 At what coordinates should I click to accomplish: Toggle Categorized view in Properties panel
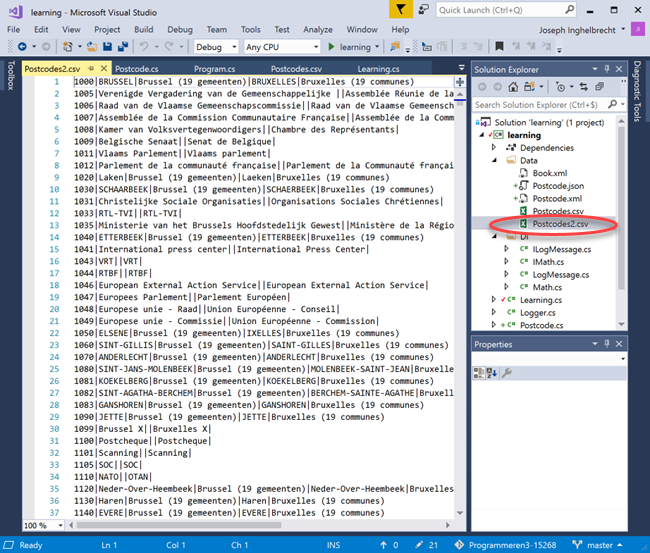pyautogui.click(x=479, y=373)
